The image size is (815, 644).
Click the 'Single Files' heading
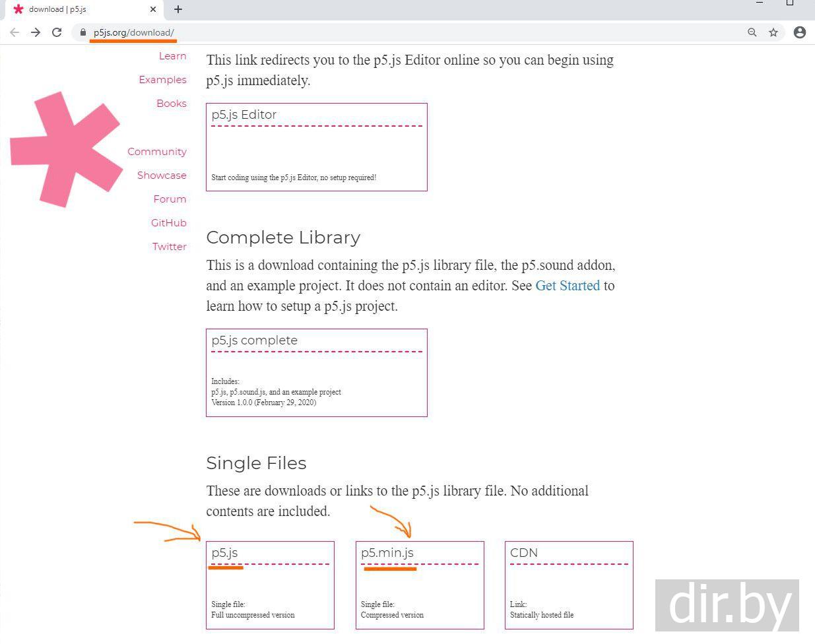(256, 463)
